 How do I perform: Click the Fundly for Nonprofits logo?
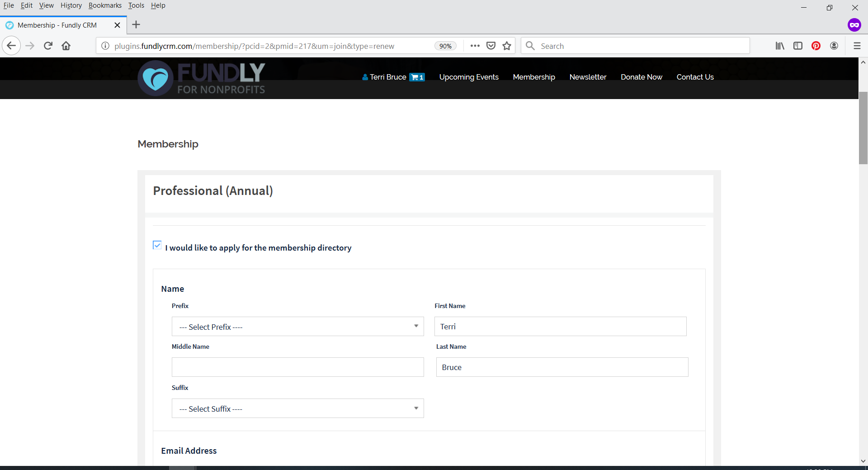click(202, 78)
